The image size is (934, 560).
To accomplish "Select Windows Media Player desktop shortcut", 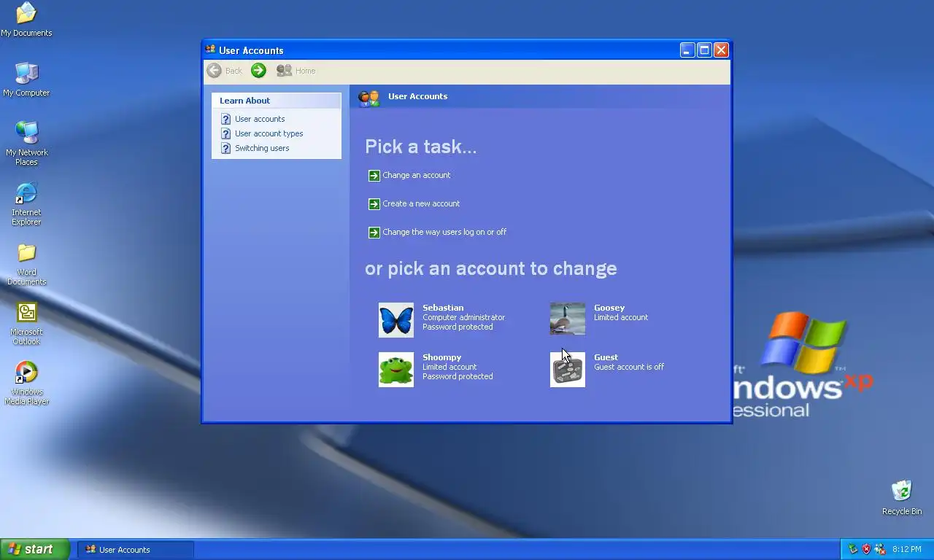I will (26, 384).
